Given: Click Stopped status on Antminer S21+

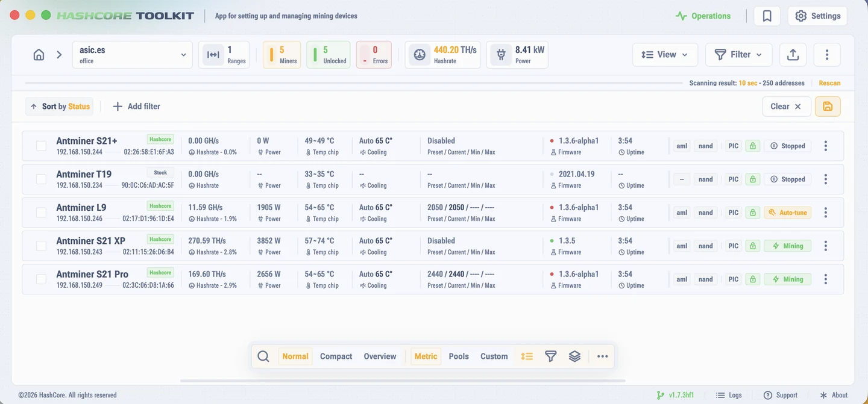Looking at the screenshot, I should click(x=788, y=146).
